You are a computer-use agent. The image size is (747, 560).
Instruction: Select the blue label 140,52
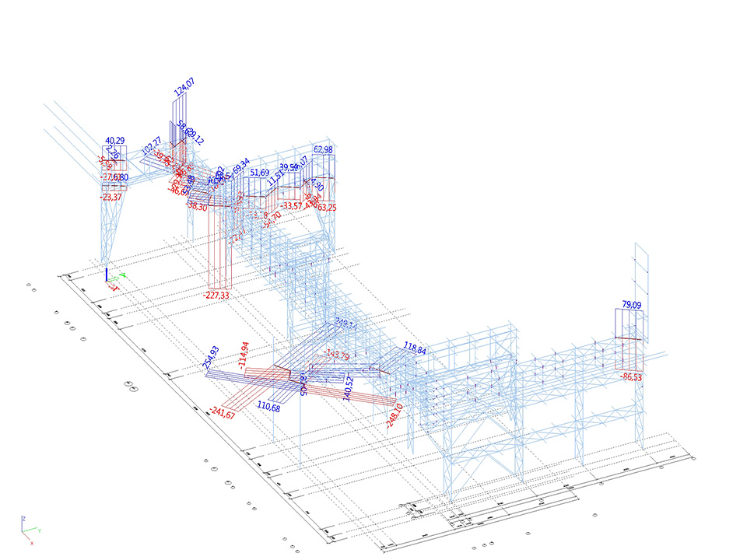tap(349, 388)
